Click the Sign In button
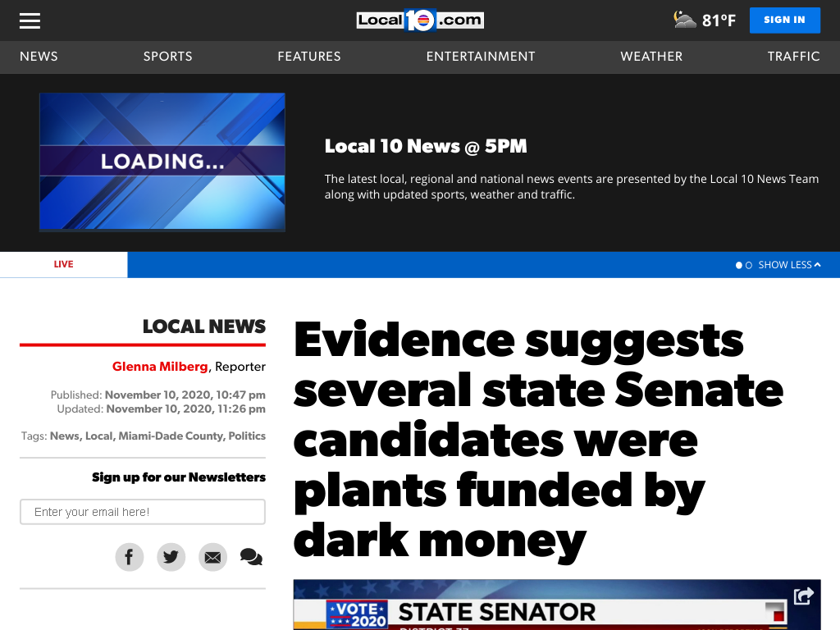The image size is (840, 630). pyautogui.click(x=785, y=21)
